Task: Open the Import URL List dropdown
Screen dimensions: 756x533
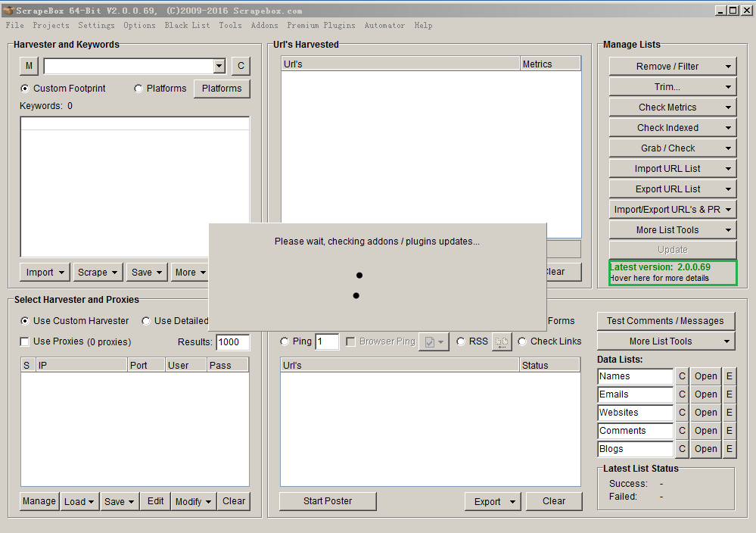Action: click(x=673, y=169)
